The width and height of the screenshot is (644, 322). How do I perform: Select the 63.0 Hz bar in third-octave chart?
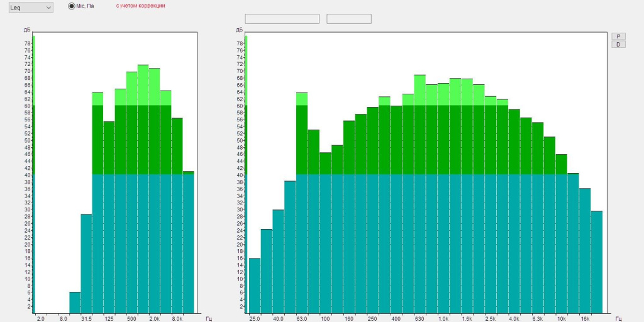pos(302,203)
